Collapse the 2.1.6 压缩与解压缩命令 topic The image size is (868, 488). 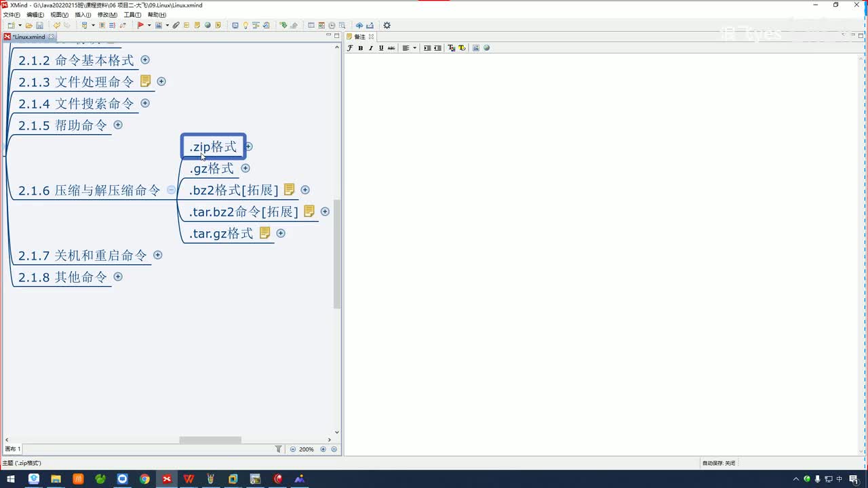[171, 190]
